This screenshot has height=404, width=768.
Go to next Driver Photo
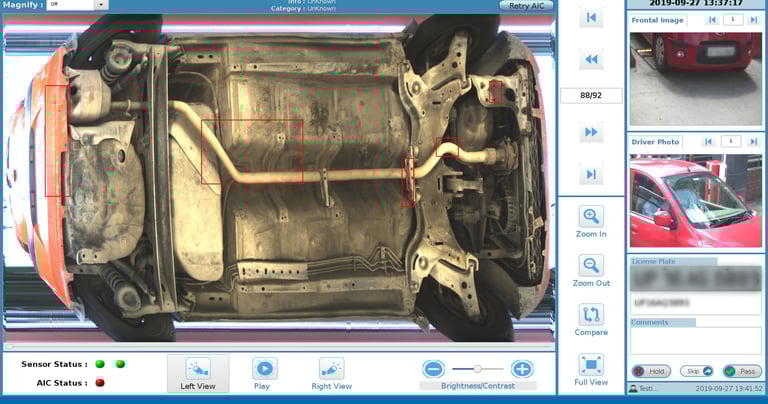tap(753, 142)
